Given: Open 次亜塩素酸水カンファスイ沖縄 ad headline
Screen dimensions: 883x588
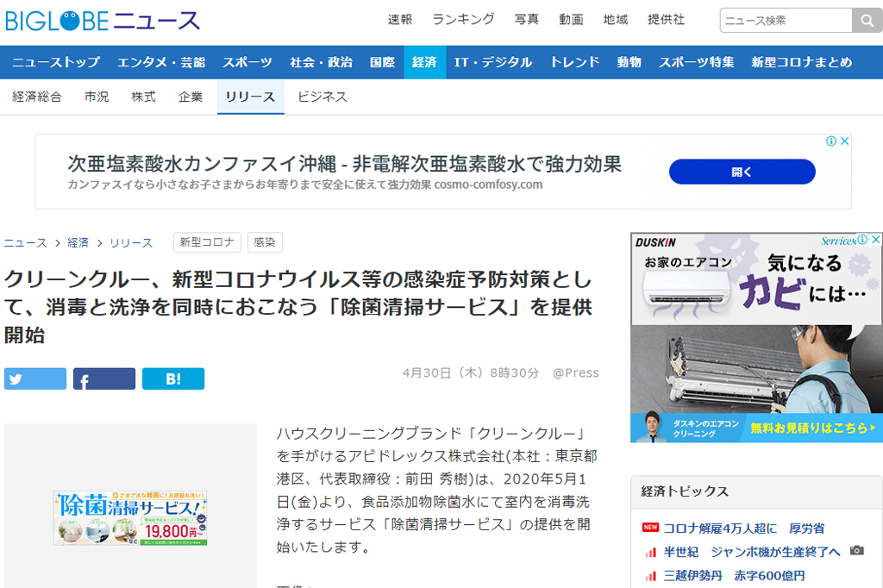Looking at the screenshot, I should pos(345,164).
